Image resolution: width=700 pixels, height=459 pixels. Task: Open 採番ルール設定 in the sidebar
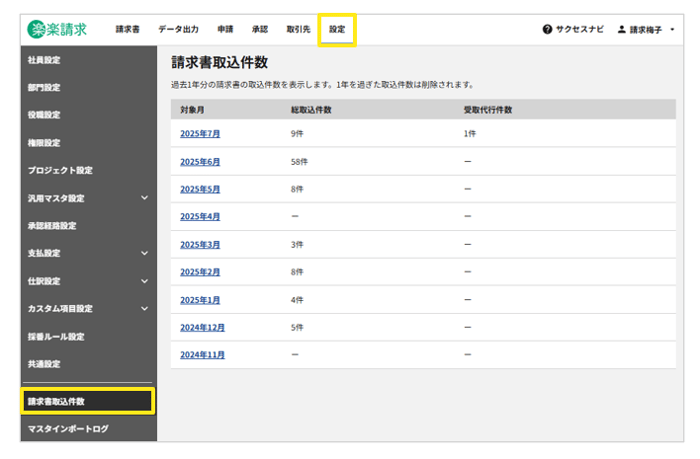(56, 336)
